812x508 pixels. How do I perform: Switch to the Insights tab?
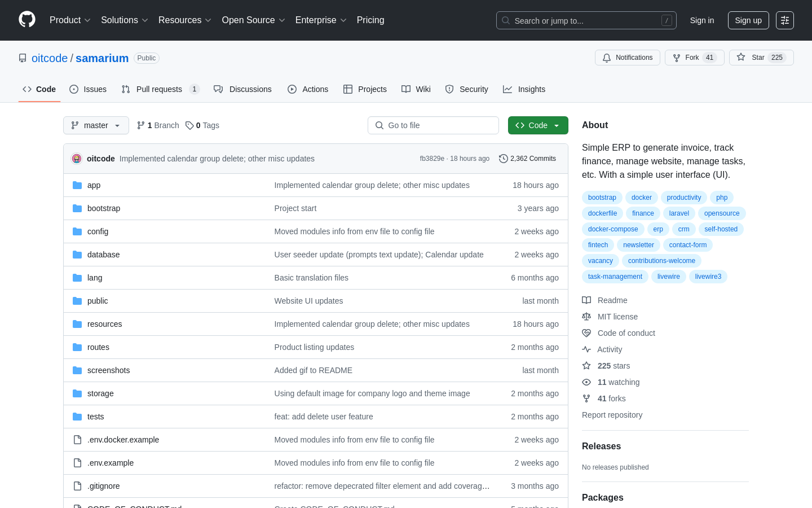click(x=524, y=89)
